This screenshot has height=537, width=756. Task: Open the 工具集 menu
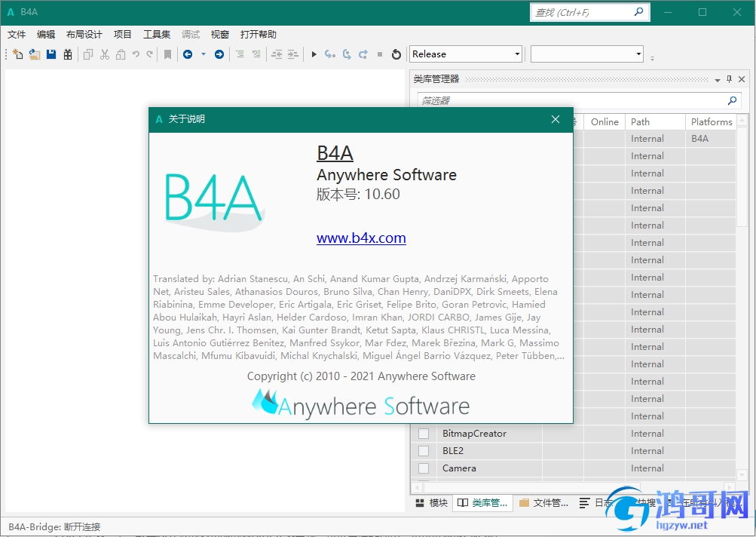[x=157, y=34]
